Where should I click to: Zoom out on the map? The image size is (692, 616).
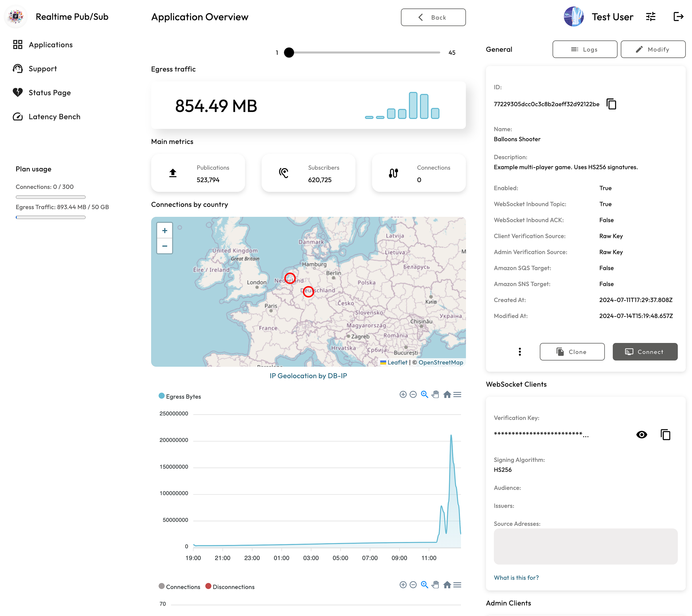point(165,246)
